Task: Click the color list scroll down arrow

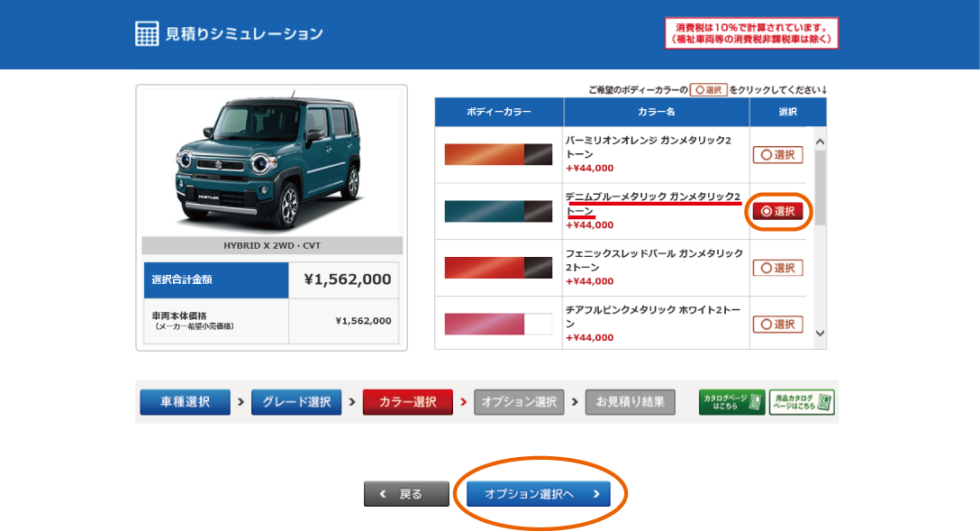Action: pos(820,334)
